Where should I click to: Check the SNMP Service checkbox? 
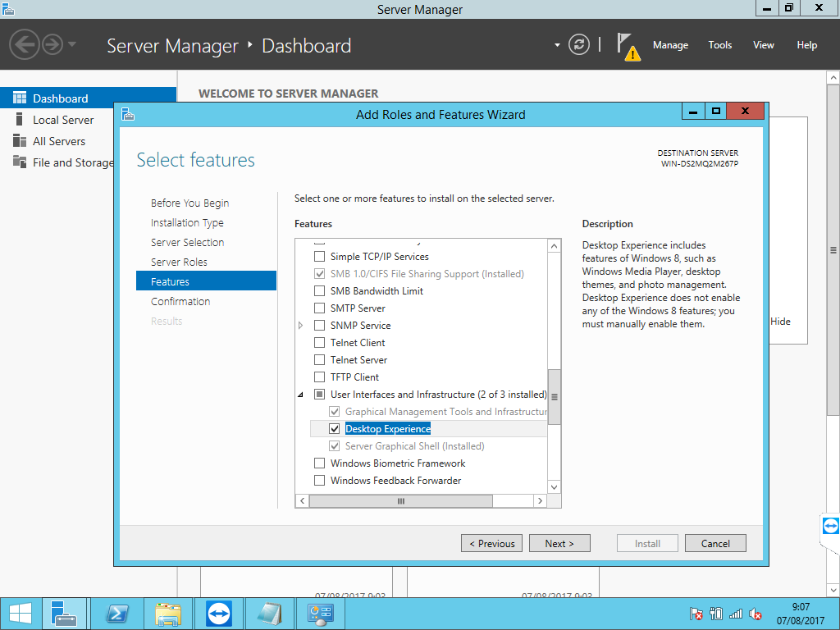click(319, 325)
